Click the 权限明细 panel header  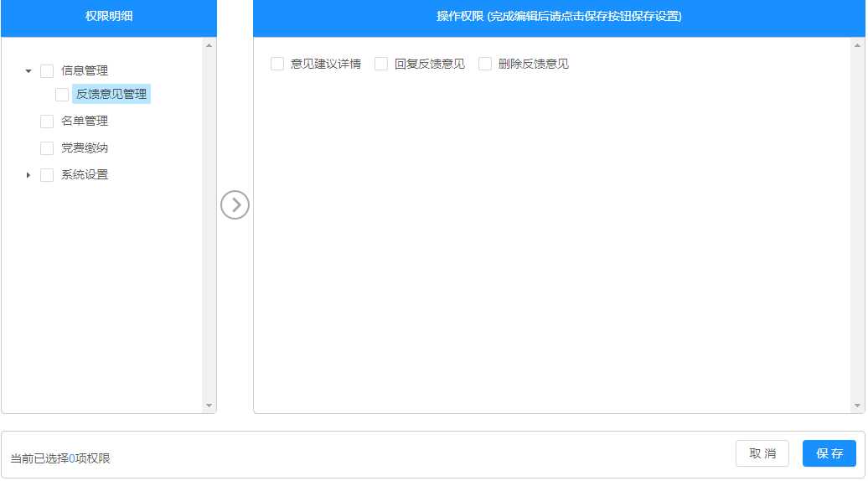(109, 17)
